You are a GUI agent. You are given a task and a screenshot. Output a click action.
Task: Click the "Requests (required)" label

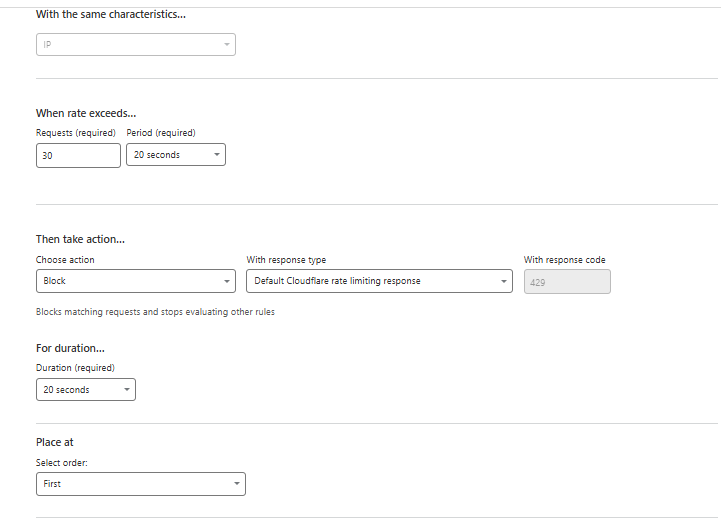(76, 133)
